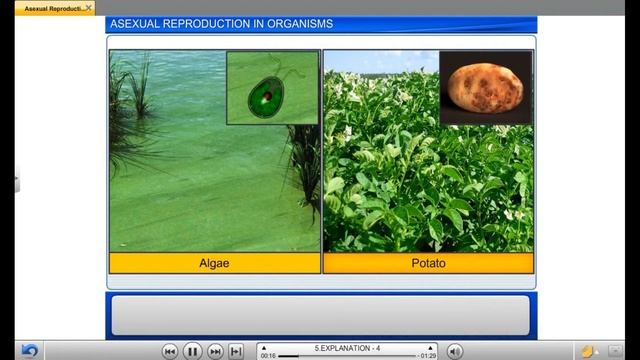Mute audio using the speaker icon
640x360 pixels.
pos(455,351)
